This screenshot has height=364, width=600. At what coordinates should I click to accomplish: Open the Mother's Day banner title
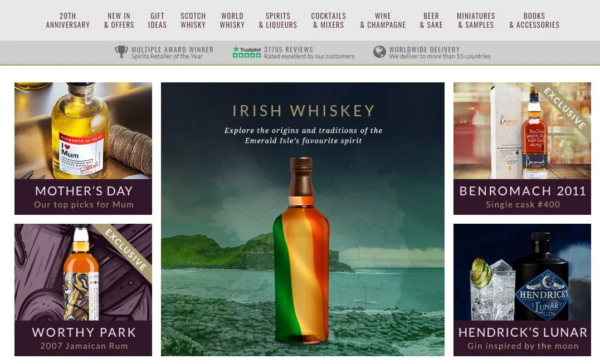pyautogui.click(x=84, y=191)
